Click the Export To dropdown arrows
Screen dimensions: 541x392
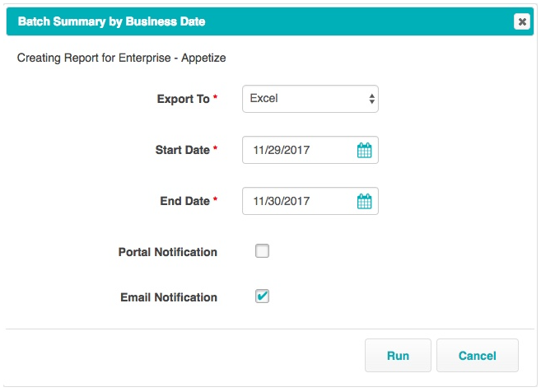tap(372, 100)
